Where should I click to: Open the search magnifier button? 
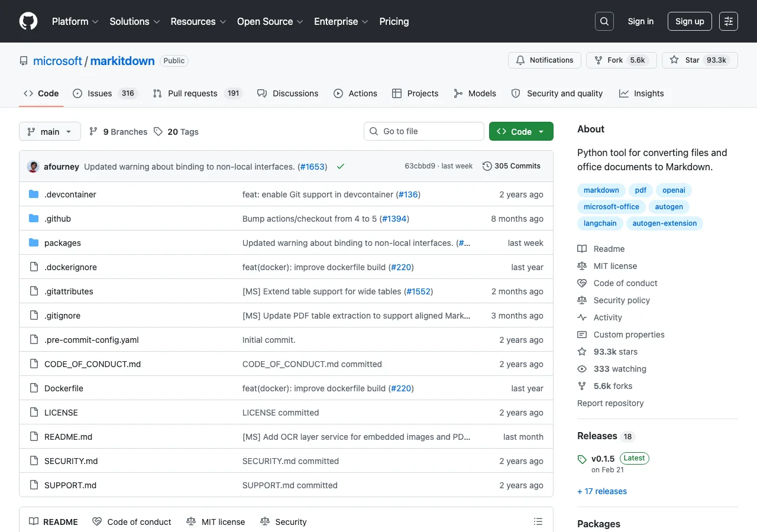click(x=604, y=21)
